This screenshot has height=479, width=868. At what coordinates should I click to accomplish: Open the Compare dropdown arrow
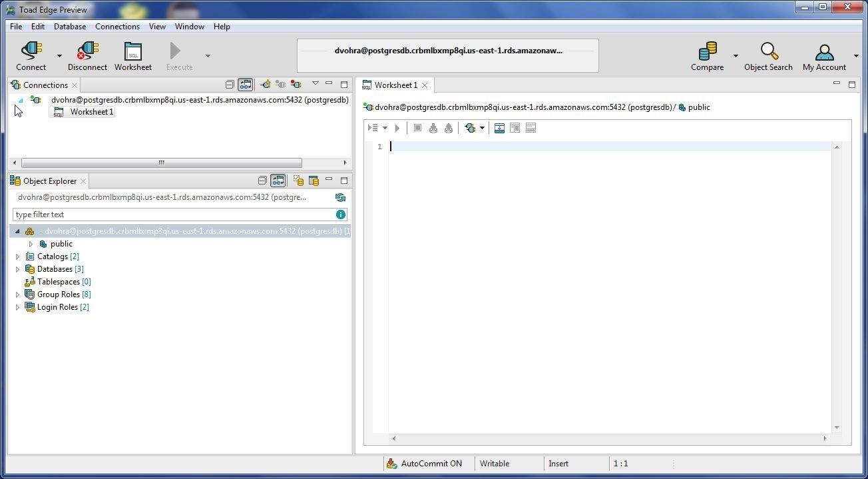(736, 56)
